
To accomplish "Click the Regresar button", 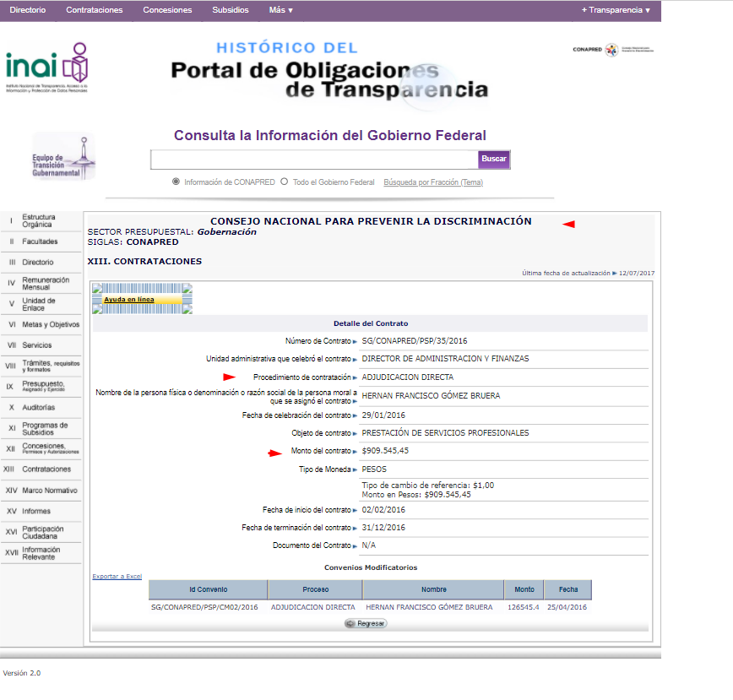I will pos(366,623).
